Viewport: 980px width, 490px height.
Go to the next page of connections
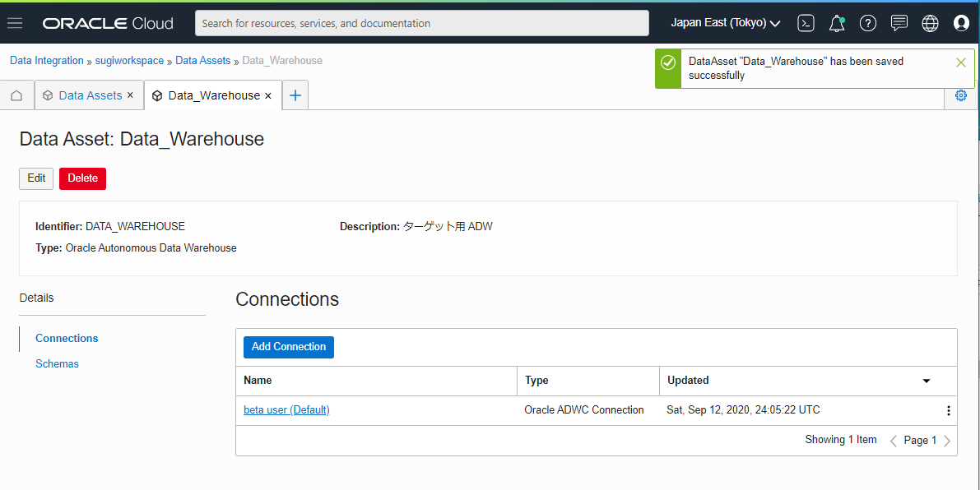coord(947,440)
